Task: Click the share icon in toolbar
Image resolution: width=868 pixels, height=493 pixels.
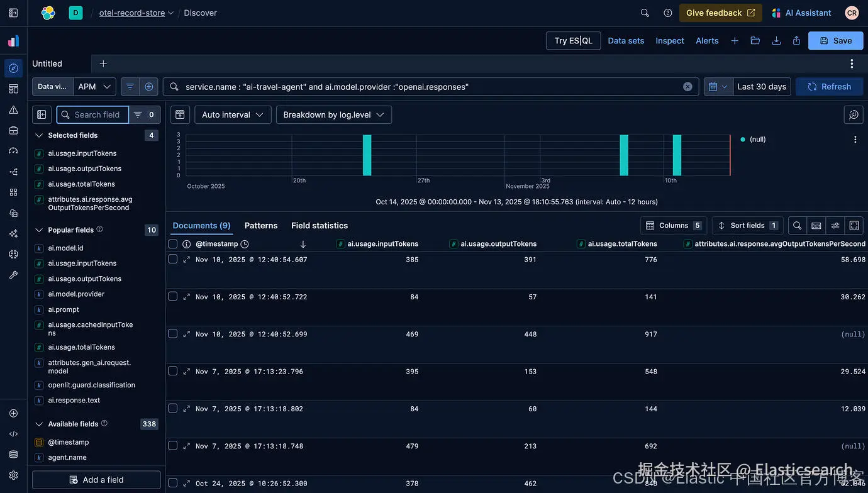Action: 796,41
